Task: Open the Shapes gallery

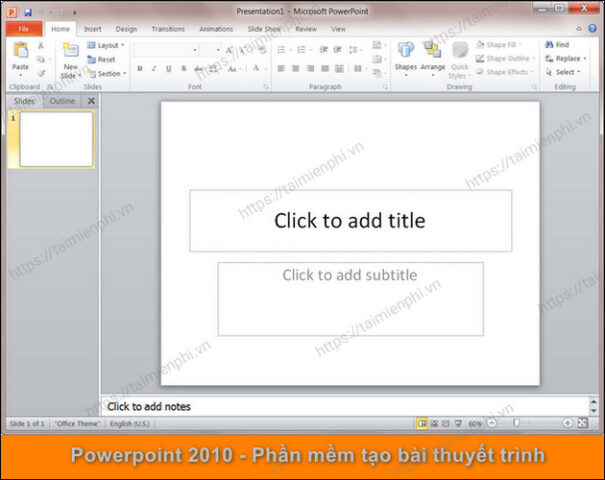Action: pyautogui.click(x=406, y=57)
